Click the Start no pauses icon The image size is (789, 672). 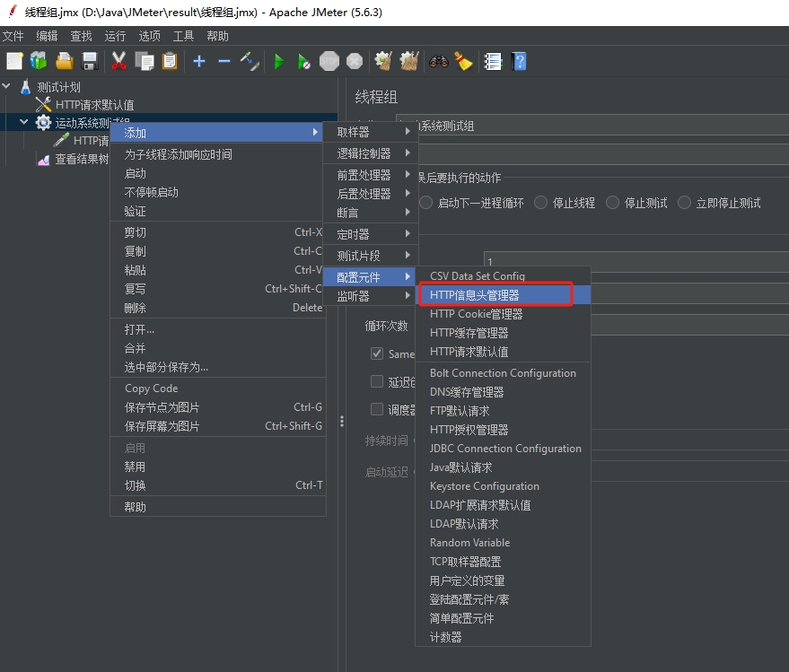click(304, 61)
